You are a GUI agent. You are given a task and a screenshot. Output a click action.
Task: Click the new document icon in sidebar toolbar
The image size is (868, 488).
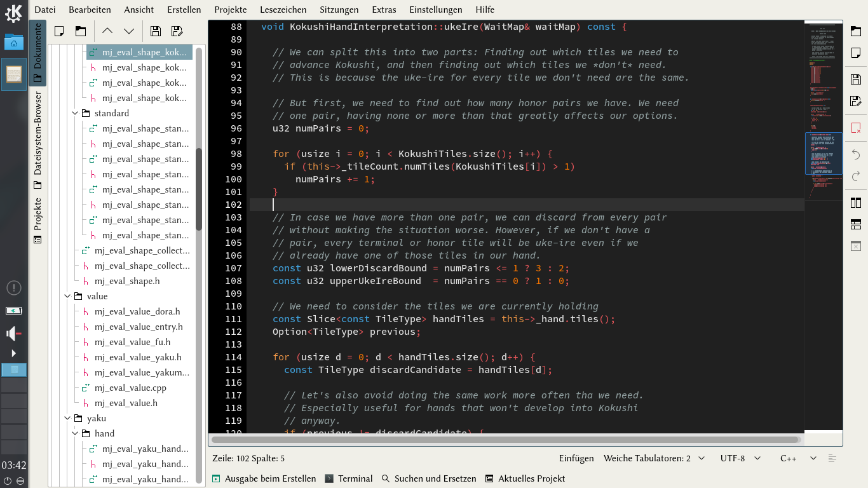pos(59,30)
